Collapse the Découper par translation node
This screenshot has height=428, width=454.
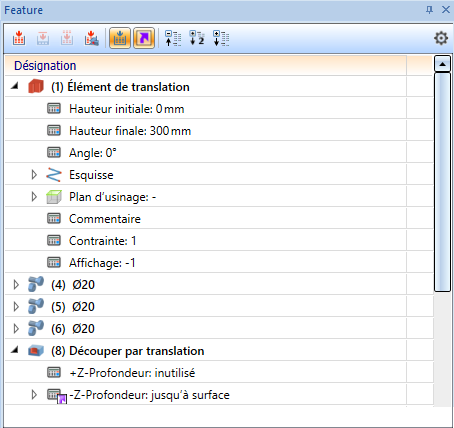(15, 350)
